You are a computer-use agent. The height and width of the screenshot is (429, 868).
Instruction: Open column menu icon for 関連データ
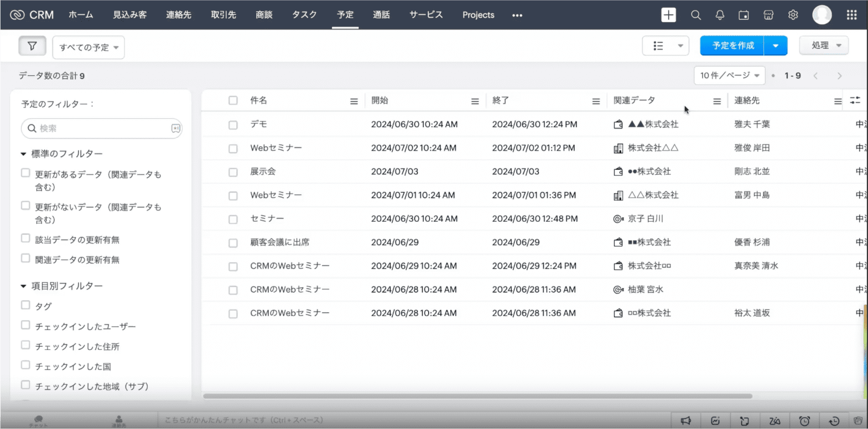tap(717, 101)
